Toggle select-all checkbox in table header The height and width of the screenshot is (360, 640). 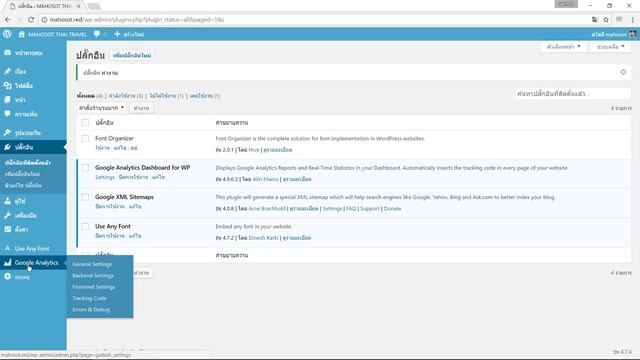[x=85, y=122]
